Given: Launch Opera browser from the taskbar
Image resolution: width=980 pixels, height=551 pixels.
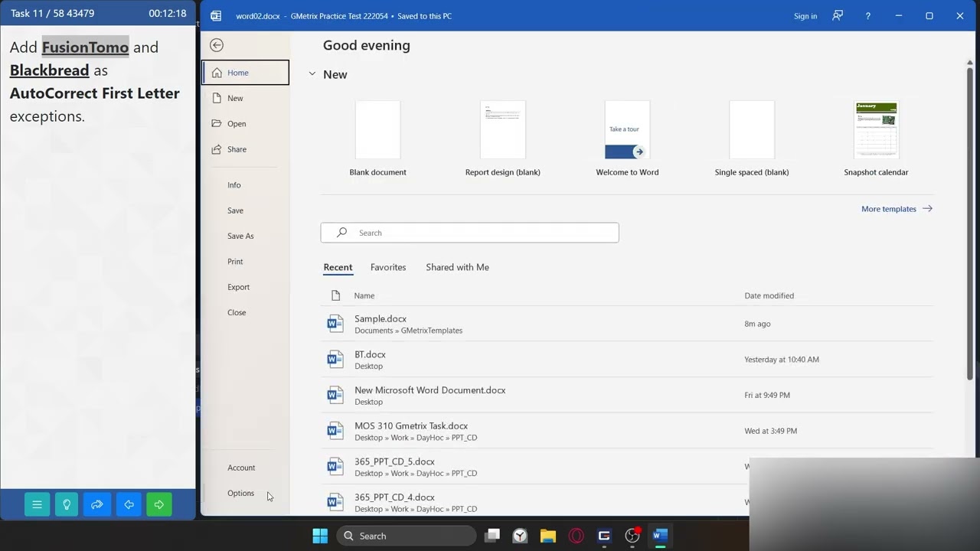Looking at the screenshot, I should coord(576,536).
